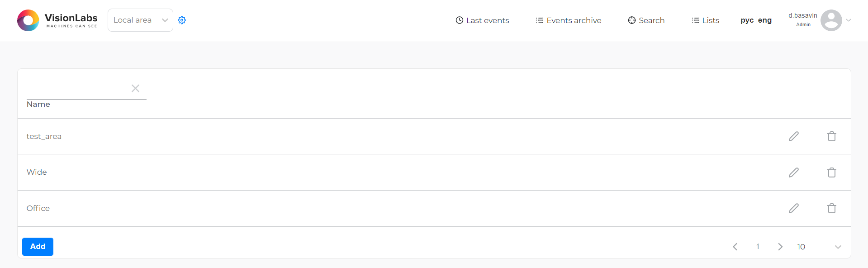
Task: Edit the Wide area with the pencil icon
Action: pyautogui.click(x=794, y=172)
